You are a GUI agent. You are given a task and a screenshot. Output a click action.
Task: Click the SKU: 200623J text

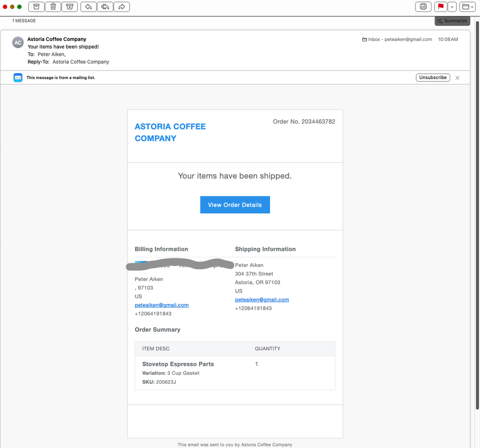(x=159, y=382)
